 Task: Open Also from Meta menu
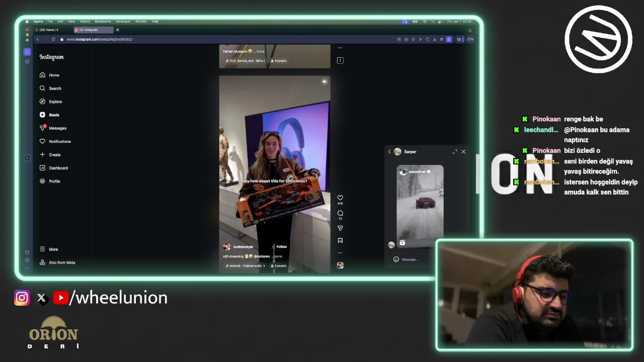tap(57, 262)
